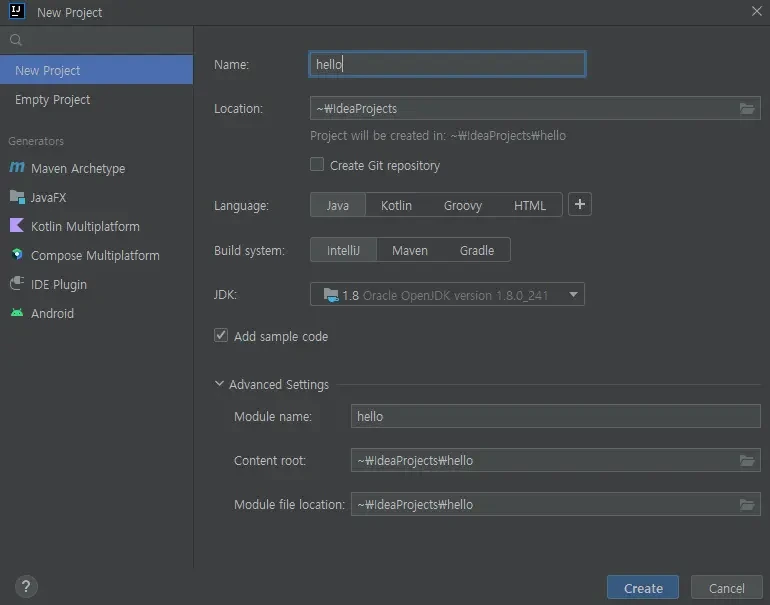
Task: Focus the project Name field
Action: [x=447, y=64]
